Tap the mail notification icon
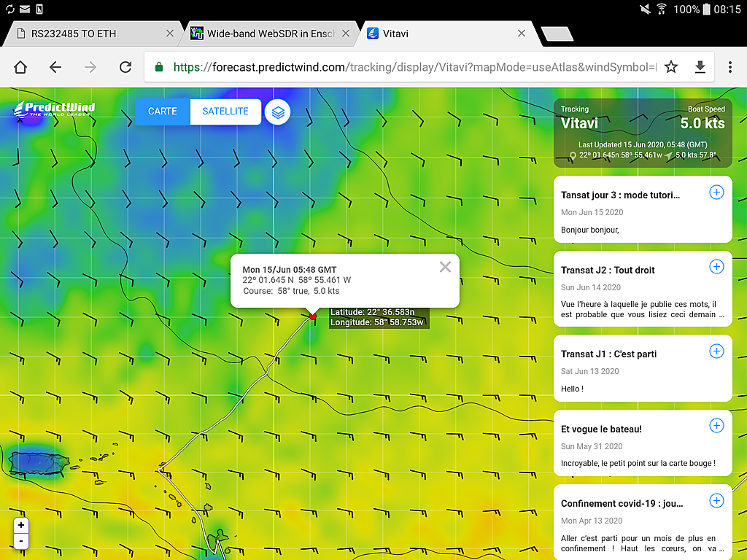The image size is (747, 560). click(x=25, y=9)
